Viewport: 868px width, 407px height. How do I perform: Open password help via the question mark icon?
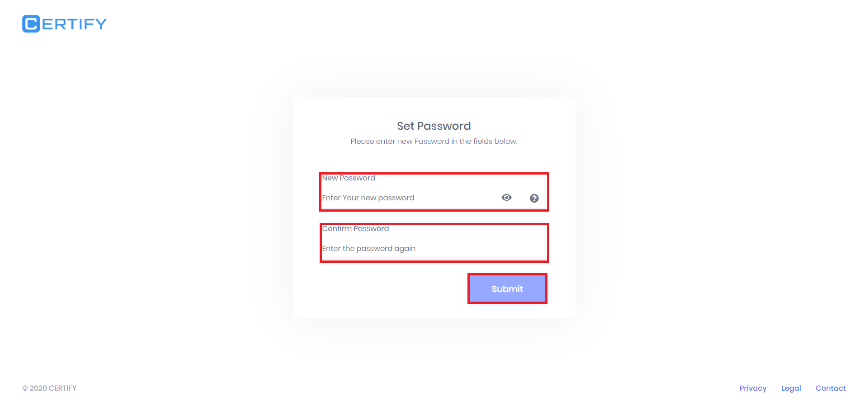pos(534,198)
